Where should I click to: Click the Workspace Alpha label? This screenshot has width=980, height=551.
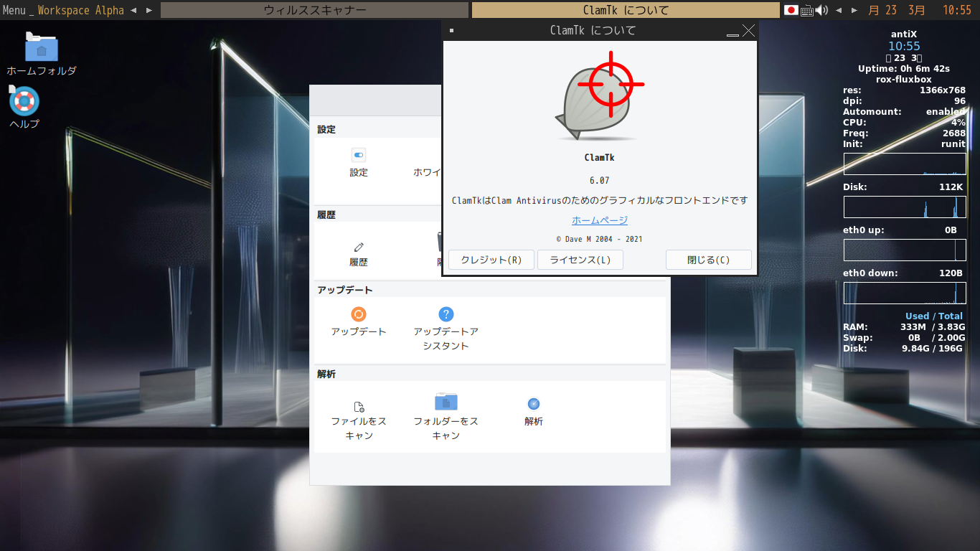81,10
